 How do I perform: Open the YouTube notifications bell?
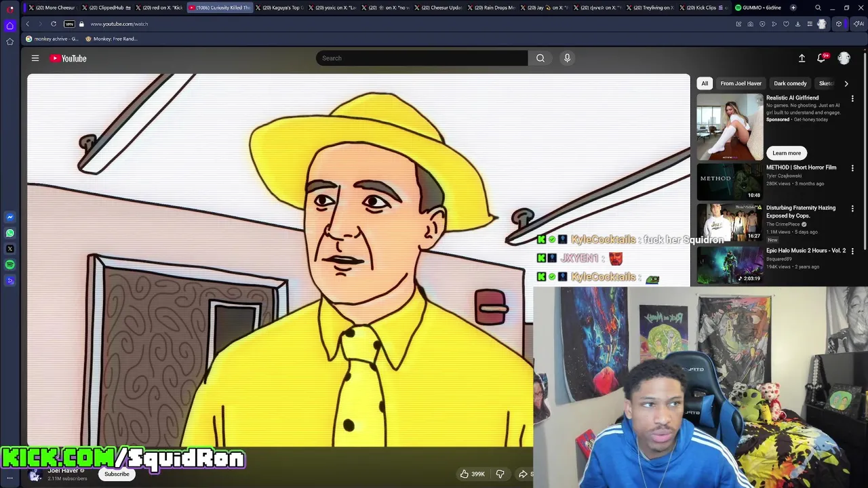pyautogui.click(x=821, y=58)
